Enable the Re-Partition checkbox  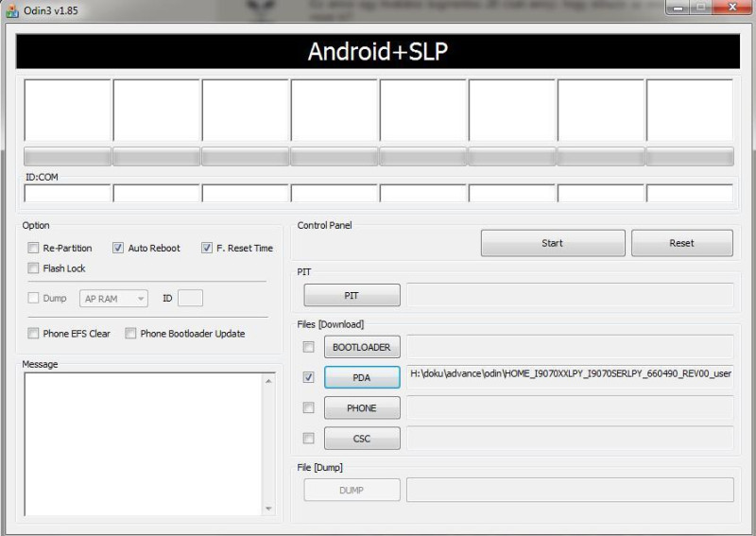tap(33, 248)
